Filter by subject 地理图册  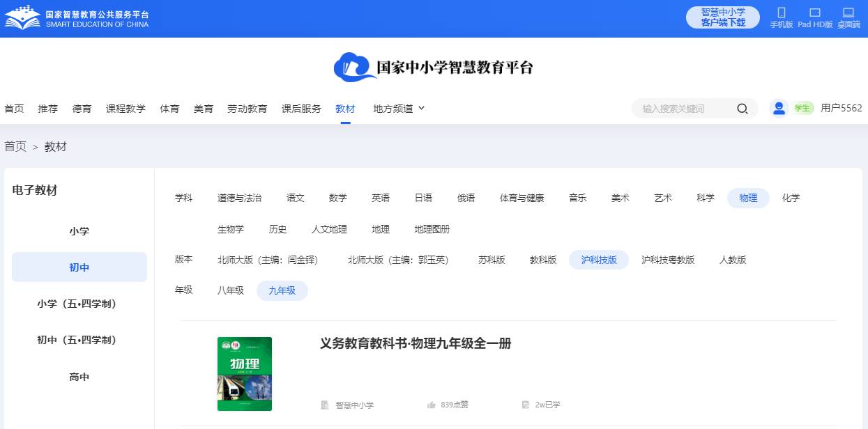[432, 229]
